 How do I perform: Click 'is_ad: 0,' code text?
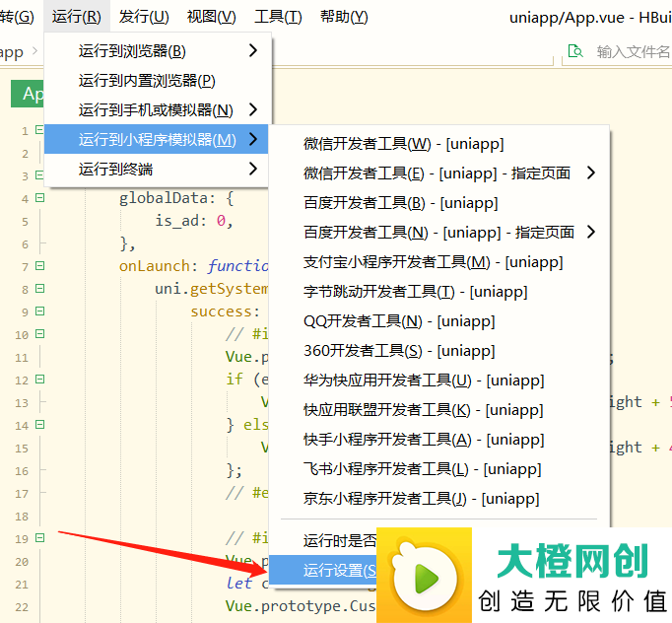click(194, 221)
